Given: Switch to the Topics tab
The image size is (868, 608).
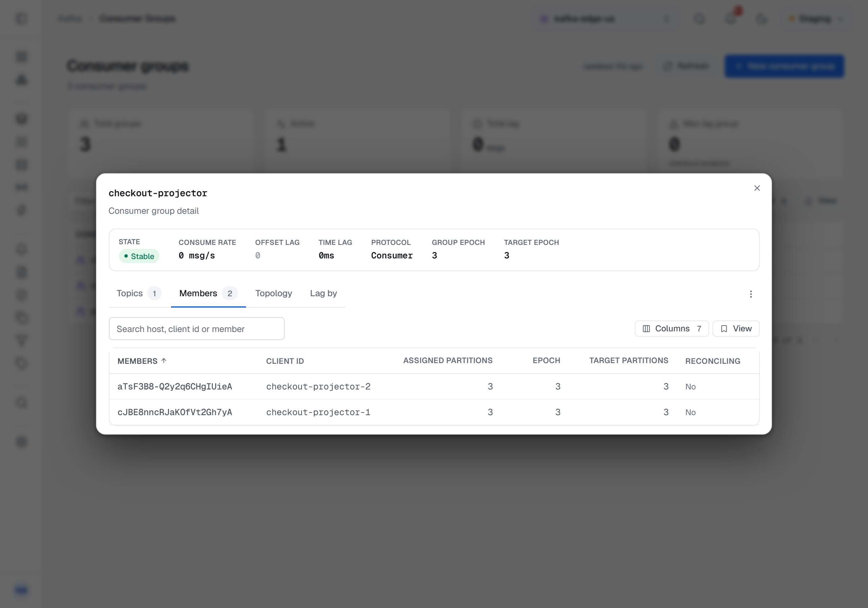Looking at the screenshot, I should 139,293.
